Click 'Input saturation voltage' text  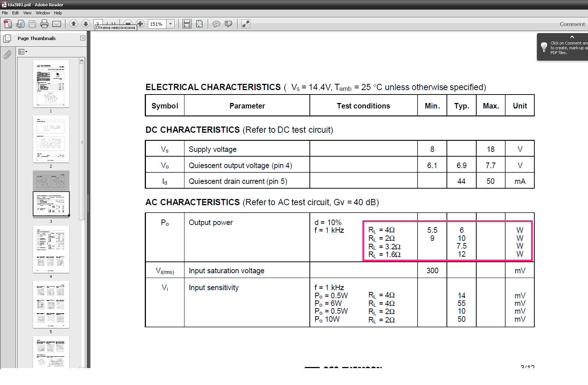227,271
